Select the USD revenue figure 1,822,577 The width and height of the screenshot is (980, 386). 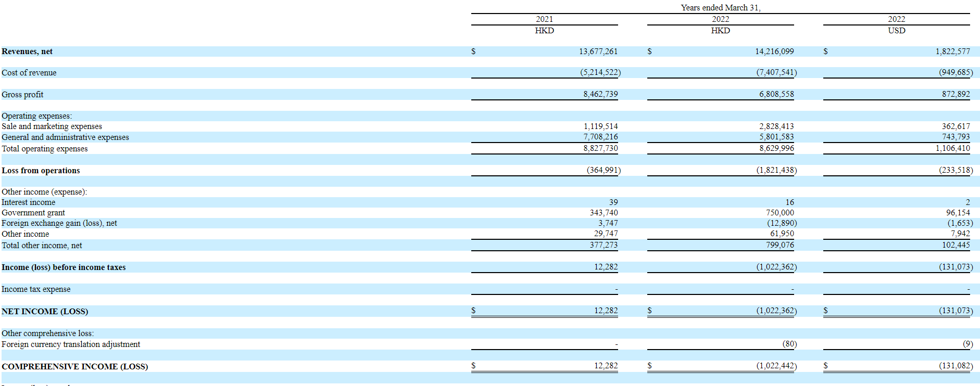click(x=952, y=52)
